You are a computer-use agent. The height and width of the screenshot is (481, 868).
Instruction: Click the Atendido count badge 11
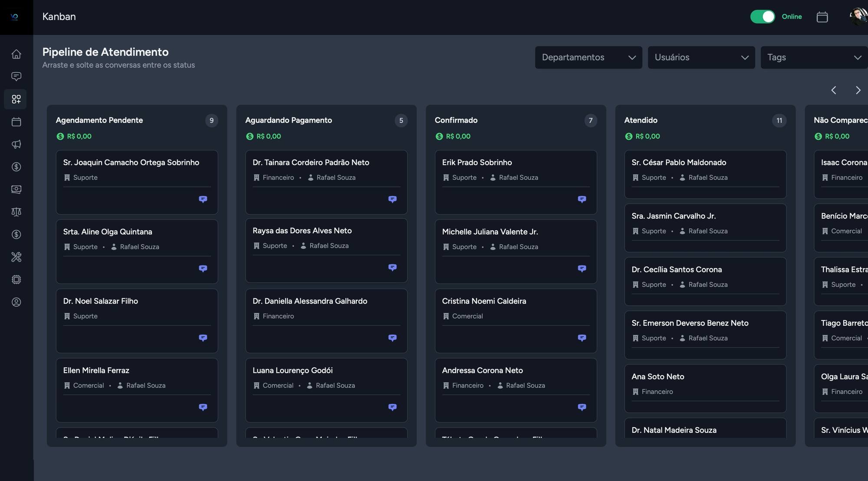tap(779, 121)
